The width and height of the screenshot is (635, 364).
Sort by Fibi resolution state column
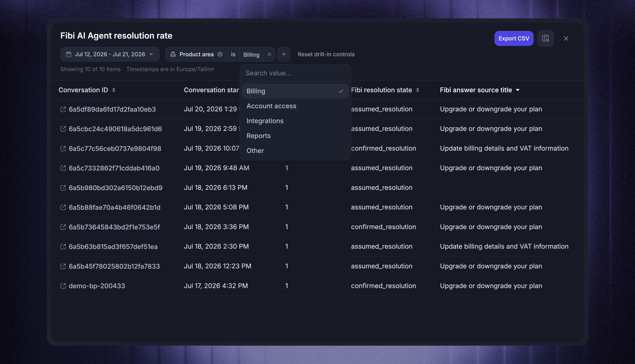point(418,90)
